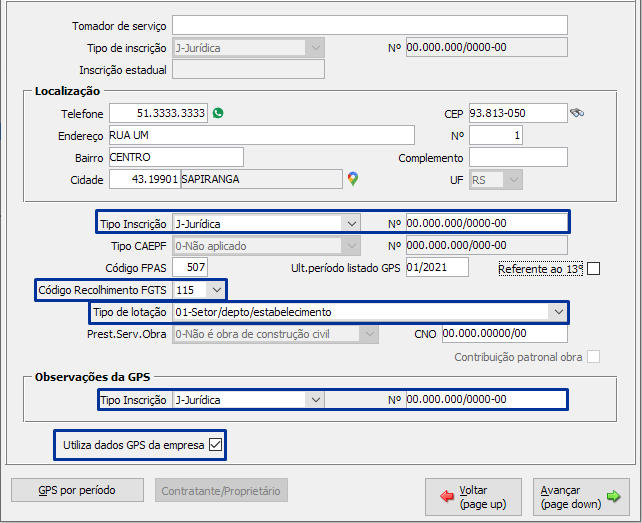Open the Prest.Serv.Obra dropdown
Screen dimensions: 642x523
(x=275, y=334)
